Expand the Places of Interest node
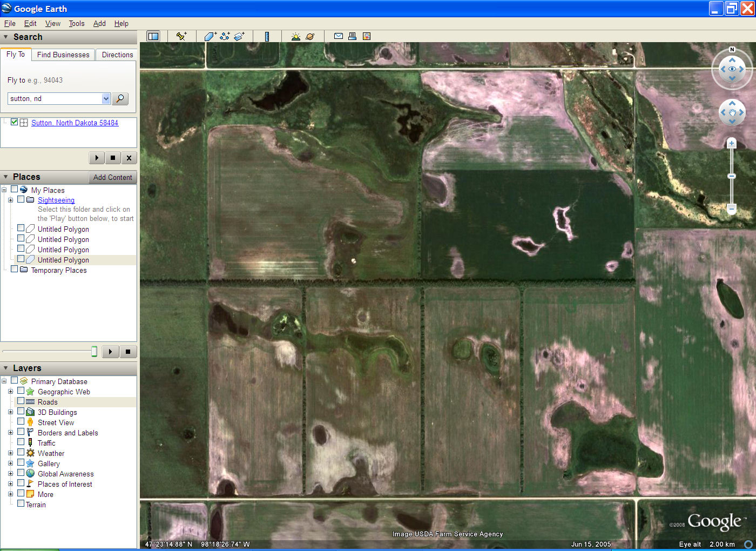This screenshot has height=551, width=756. point(10,484)
